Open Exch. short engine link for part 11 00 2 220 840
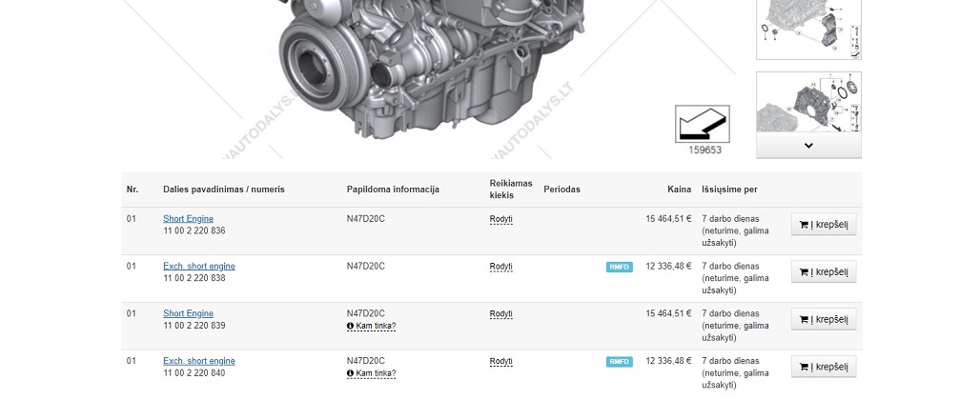The height and width of the screenshot is (420, 980). [198, 362]
